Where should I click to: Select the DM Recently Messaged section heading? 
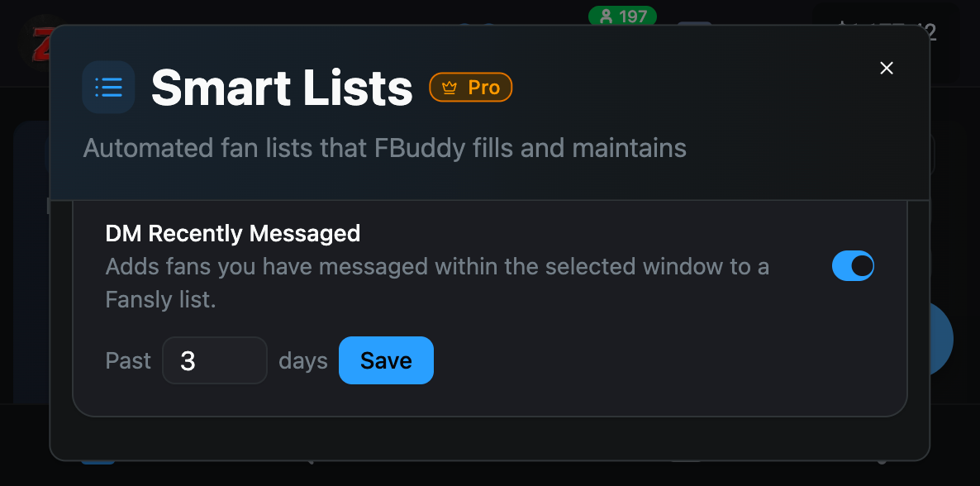[232, 233]
